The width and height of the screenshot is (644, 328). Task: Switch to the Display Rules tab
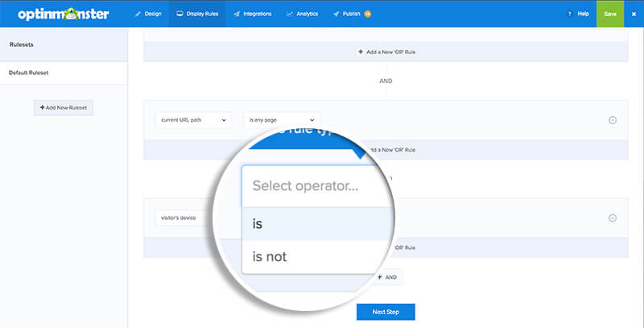(x=197, y=14)
